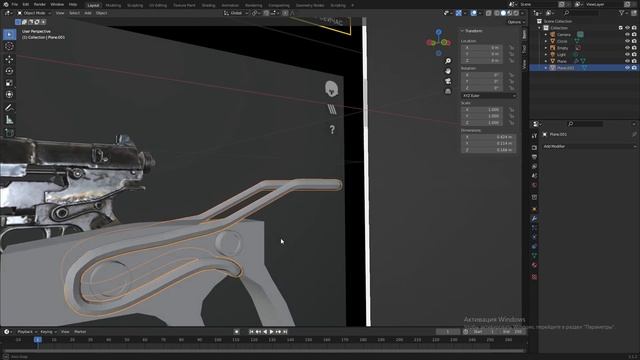This screenshot has width=640, height=360.
Task: Jump to the timeline end frame button
Action: (x=285, y=332)
